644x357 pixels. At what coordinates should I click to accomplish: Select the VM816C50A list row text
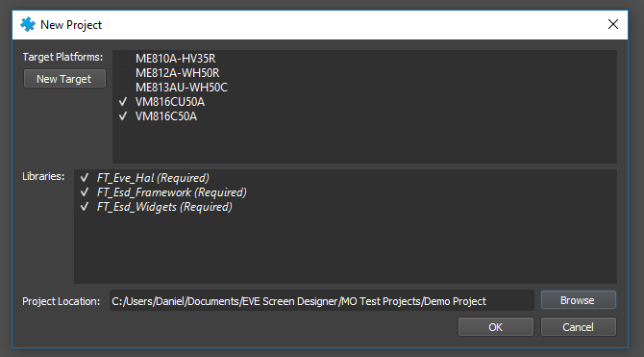[x=166, y=116]
